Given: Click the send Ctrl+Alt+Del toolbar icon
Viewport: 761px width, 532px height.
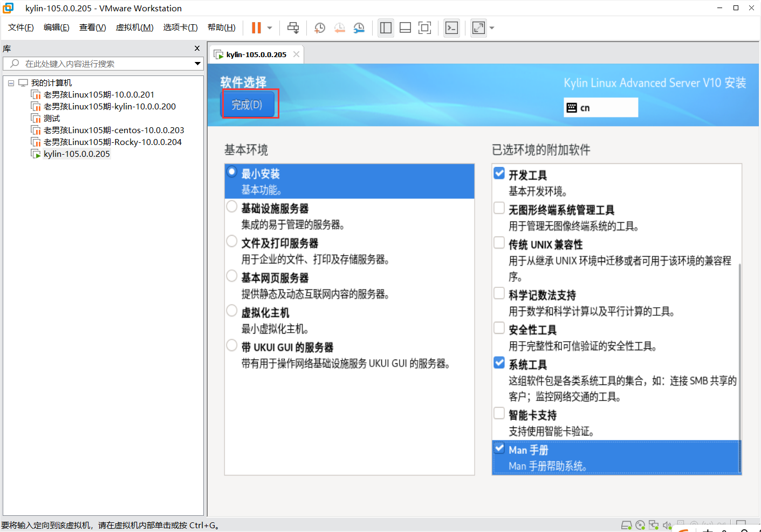Looking at the screenshot, I should pos(293,27).
